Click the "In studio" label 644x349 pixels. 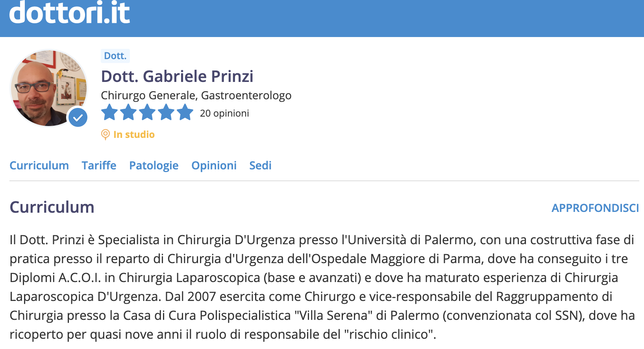click(134, 135)
